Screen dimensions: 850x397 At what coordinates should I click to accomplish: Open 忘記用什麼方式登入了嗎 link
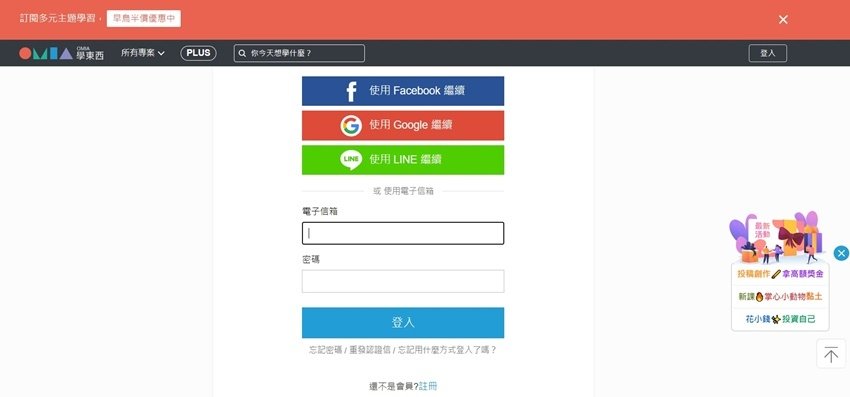click(x=447, y=350)
